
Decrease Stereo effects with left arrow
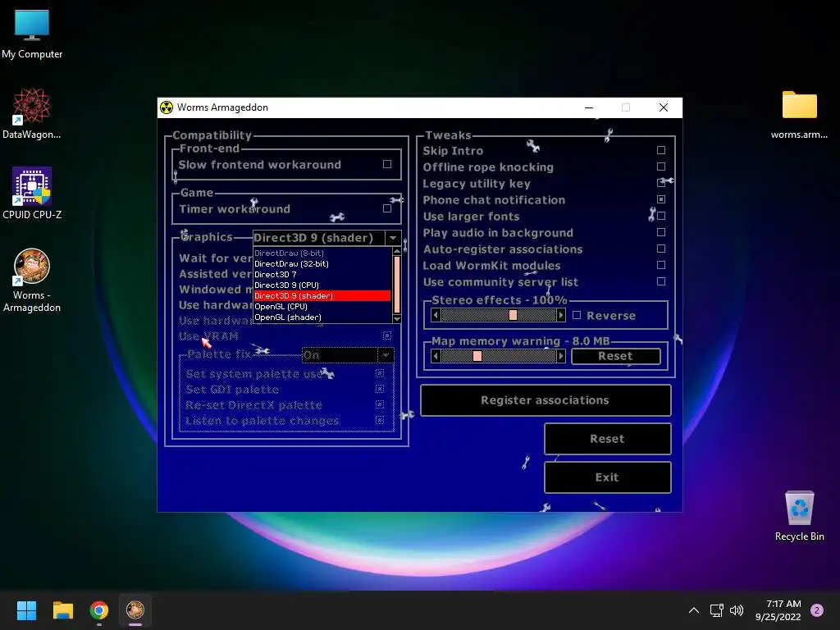[x=436, y=315]
